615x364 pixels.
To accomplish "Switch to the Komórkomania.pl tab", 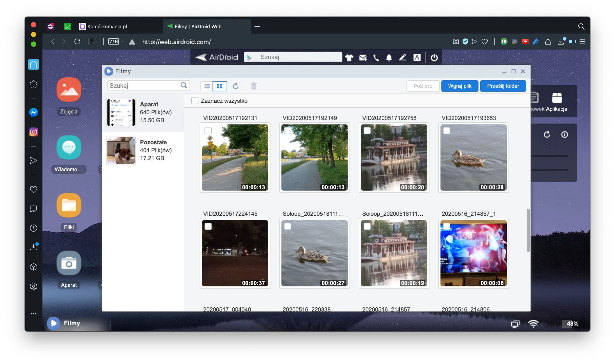I will (119, 27).
